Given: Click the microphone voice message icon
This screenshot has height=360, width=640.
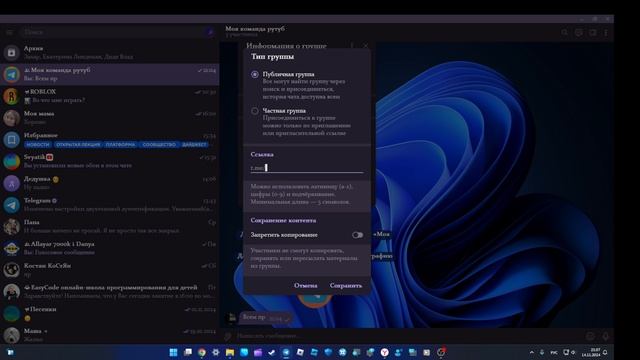Looking at the screenshot, I should (606, 336).
